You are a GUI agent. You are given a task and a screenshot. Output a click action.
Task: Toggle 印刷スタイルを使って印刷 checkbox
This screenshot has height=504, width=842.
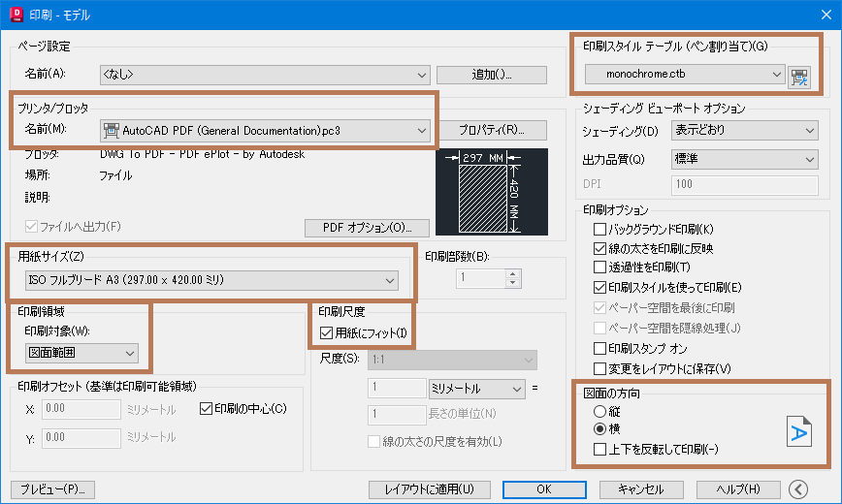599,287
